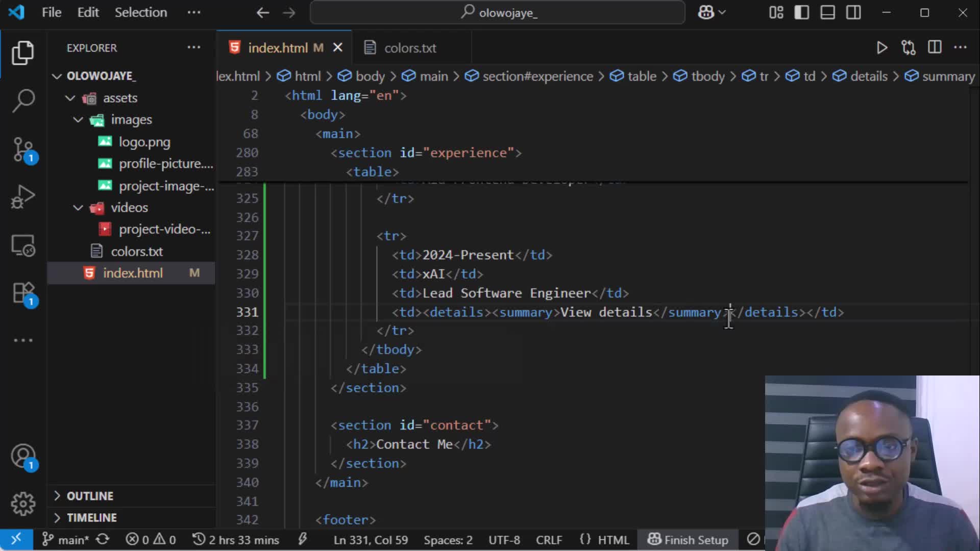Open the Search view in activity bar
980x551 pixels.
pos(23,101)
